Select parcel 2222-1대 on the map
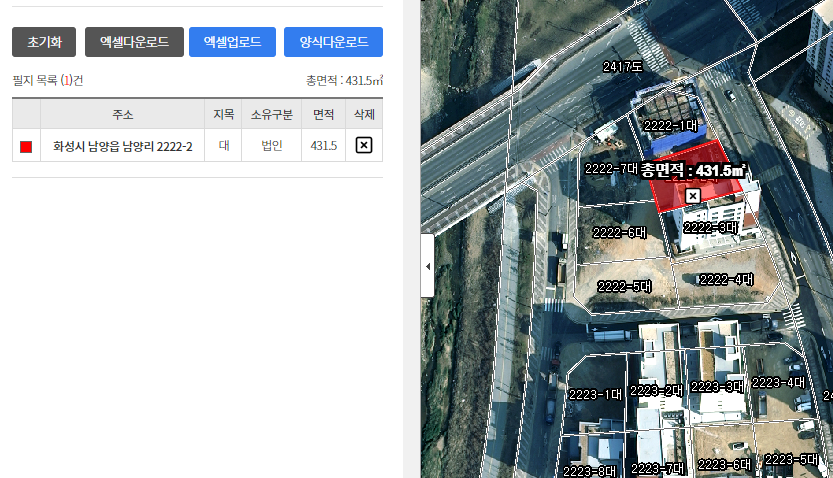The width and height of the screenshot is (833, 478). [x=671, y=125]
